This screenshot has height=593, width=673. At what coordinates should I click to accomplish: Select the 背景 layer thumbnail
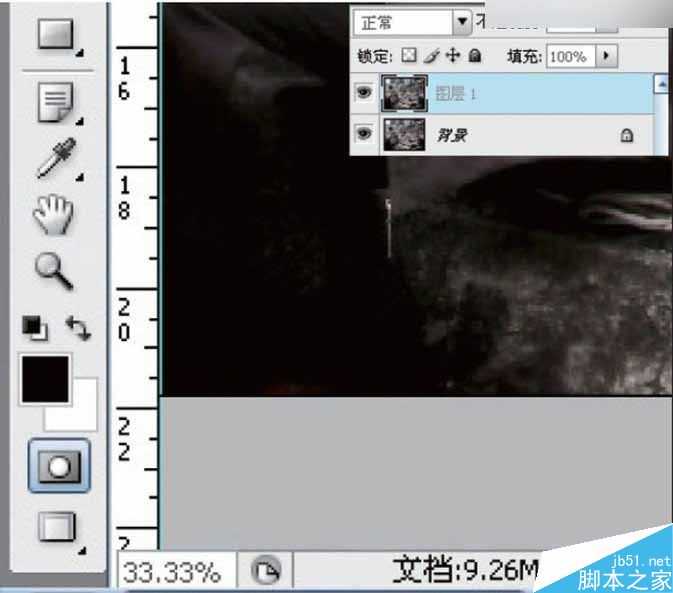coord(404,135)
